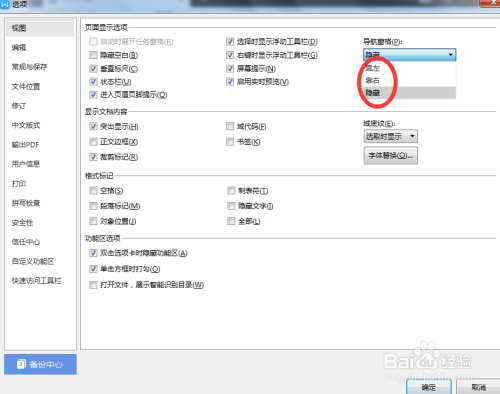Viewport: 500px width, 394px height.
Task: Uncheck 垂直标尺(C)
Action: pyautogui.click(x=93, y=69)
